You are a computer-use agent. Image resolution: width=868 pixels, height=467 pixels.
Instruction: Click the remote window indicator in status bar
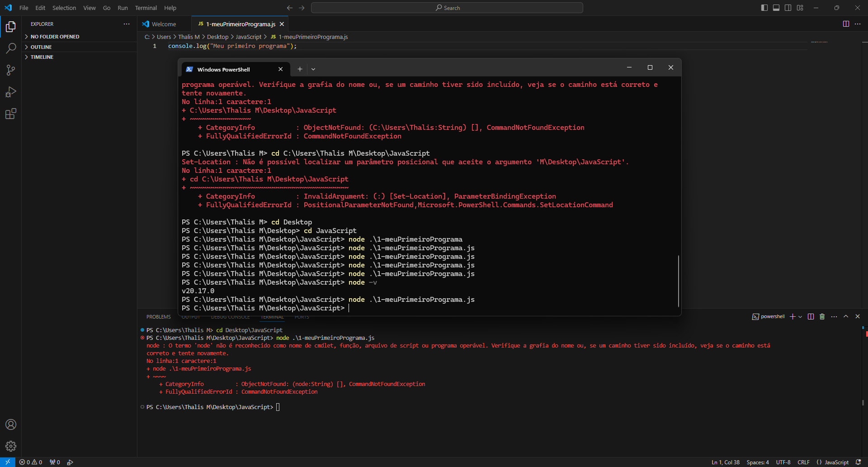(8, 462)
